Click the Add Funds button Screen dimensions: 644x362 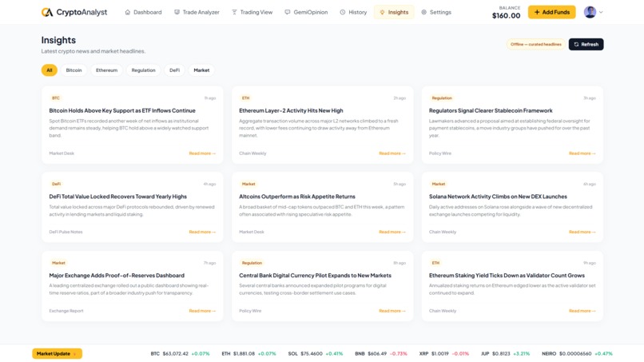pyautogui.click(x=551, y=12)
